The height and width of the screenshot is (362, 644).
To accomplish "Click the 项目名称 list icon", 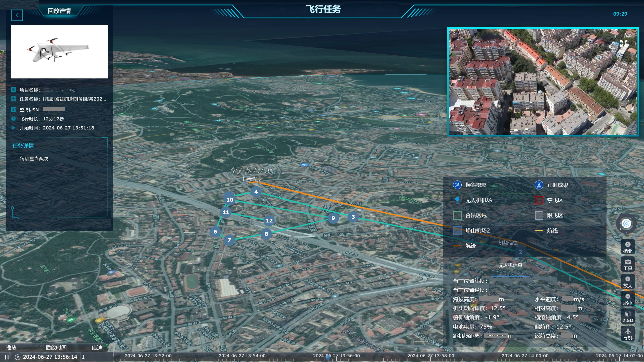I will click(13, 90).
